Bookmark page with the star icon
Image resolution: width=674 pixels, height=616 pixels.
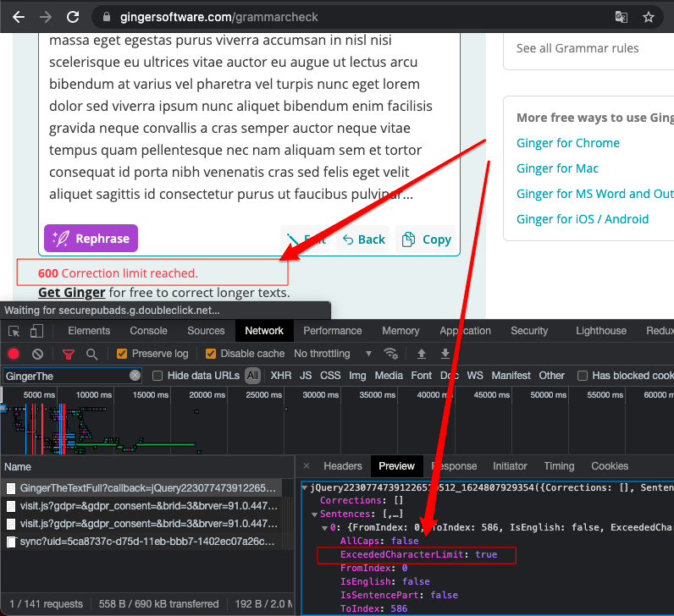(649, 17)
